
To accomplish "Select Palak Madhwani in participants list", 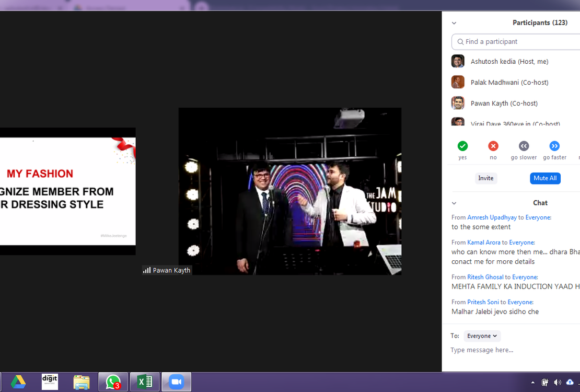I will (x=509, y=83).
